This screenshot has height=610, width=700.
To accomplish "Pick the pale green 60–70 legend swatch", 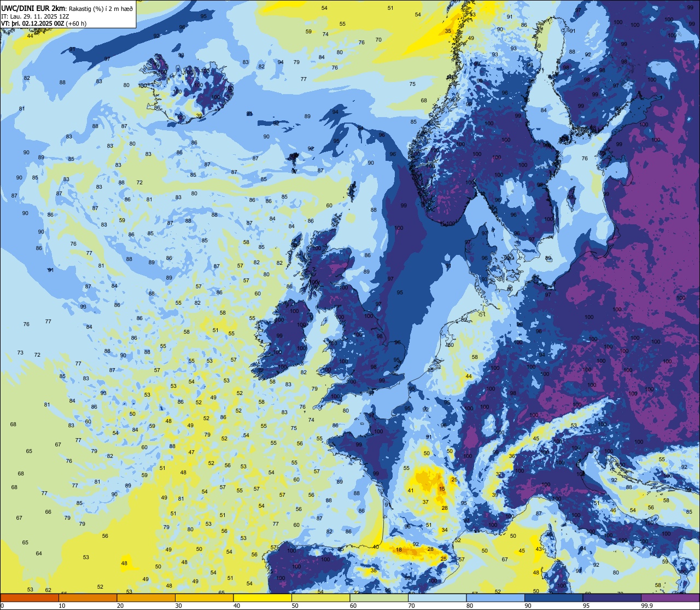I will (379, 597).
